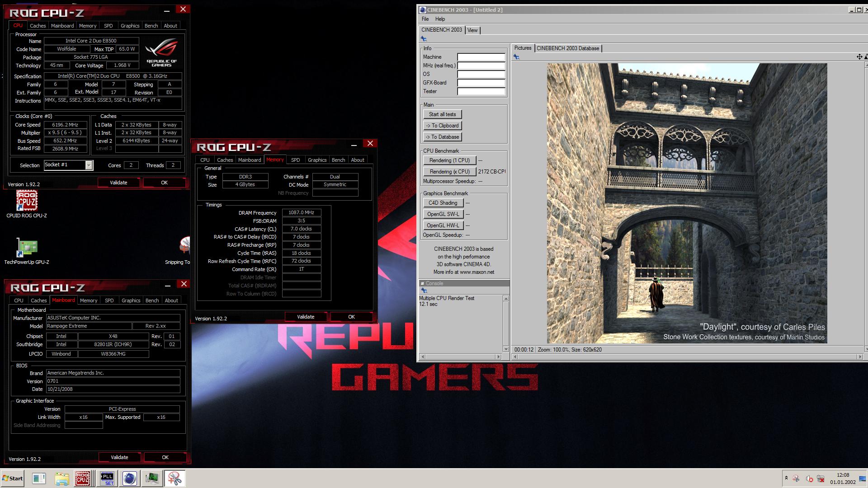Click the GFX-Board input field
The height and width of the screenshot is (488, 868).
(481, 83)
